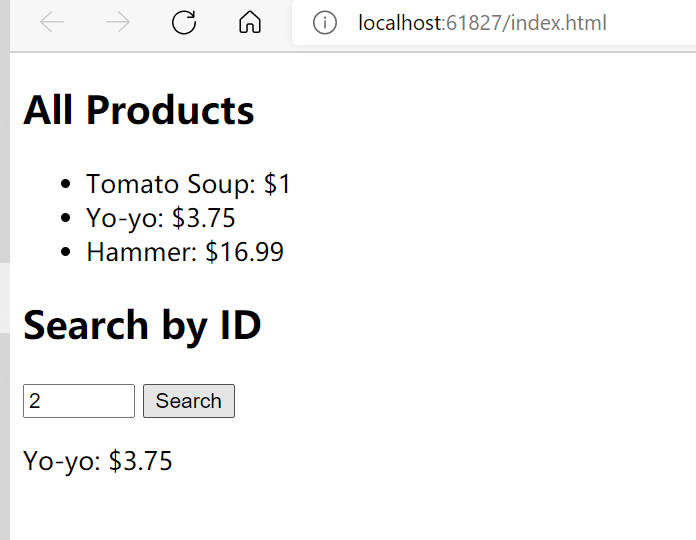Screen dimensions: 696x540
Task: Click the Hammer price $16.99
Action: [245, 252]
